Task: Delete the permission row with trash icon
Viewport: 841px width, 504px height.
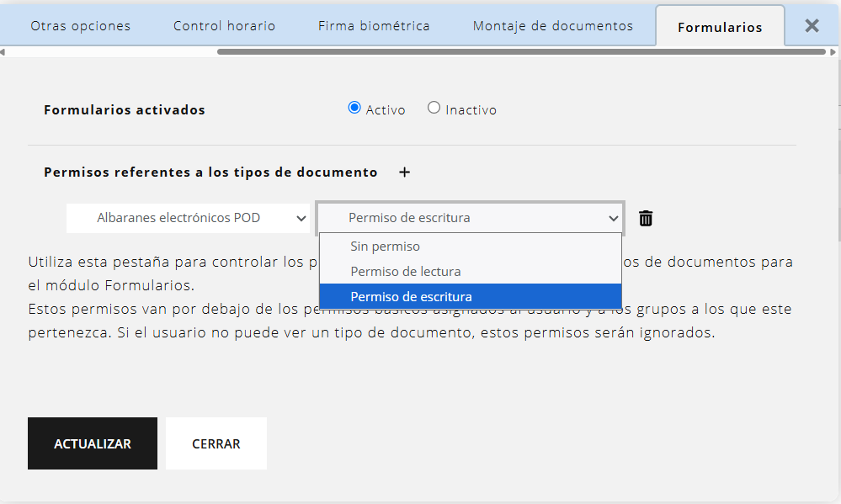Action: 646,219
